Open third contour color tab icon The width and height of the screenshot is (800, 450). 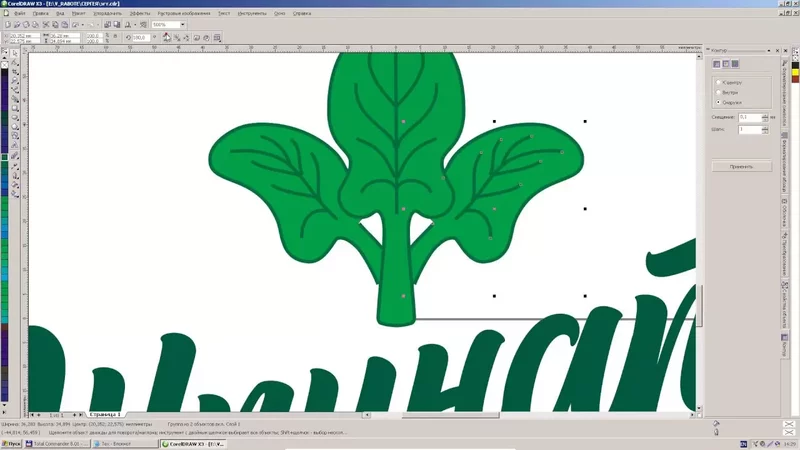(x=735, y=64)
